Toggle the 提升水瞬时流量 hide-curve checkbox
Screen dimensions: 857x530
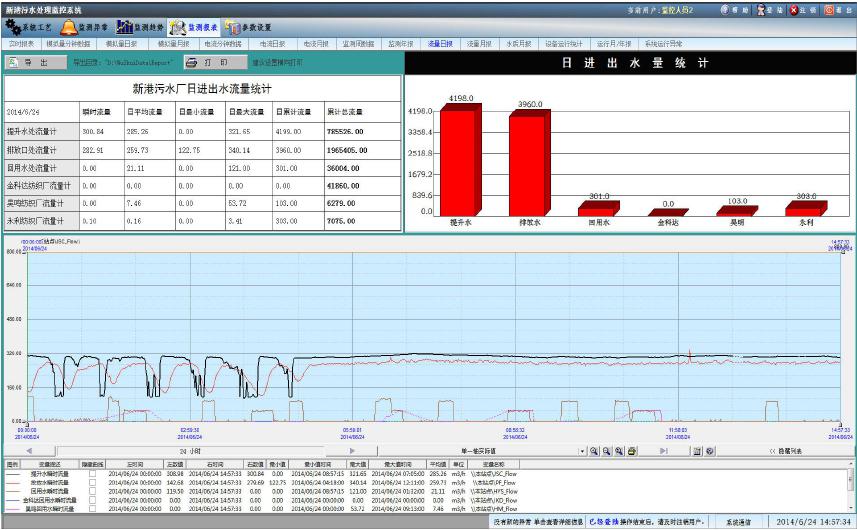tap(92, 473)
